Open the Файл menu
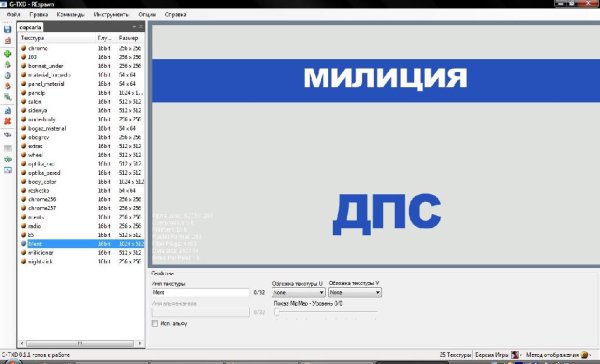 13,15
